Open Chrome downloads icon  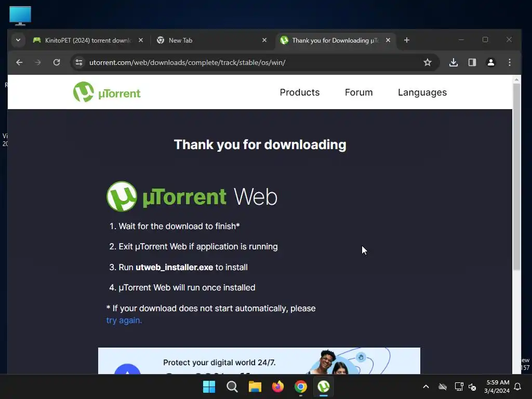(454, 62)
